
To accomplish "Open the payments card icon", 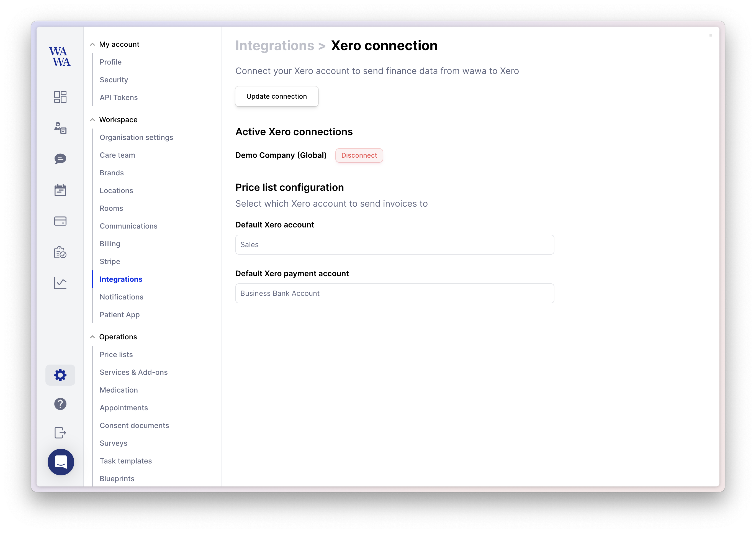I will [60, 221].
